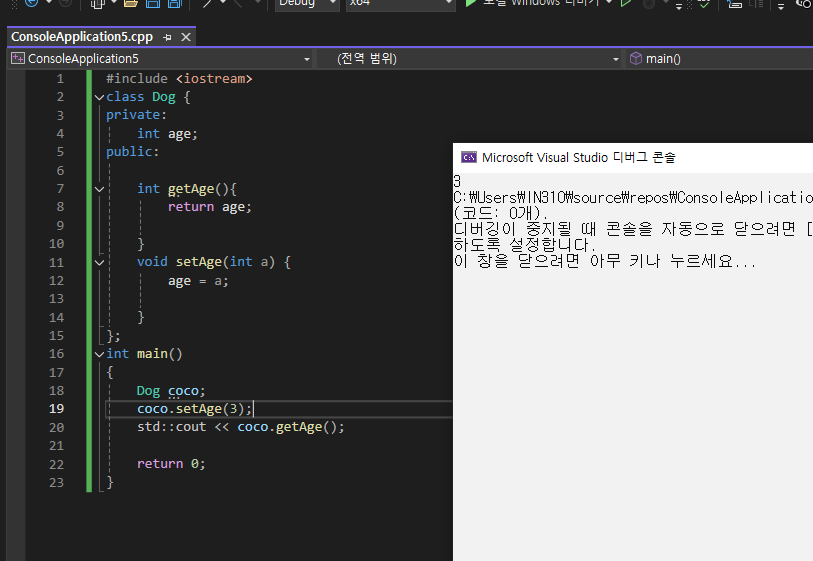Click the 'coco.setAge(3);' statement
This screenshot has width=813, height=561.
coord(194,409)
